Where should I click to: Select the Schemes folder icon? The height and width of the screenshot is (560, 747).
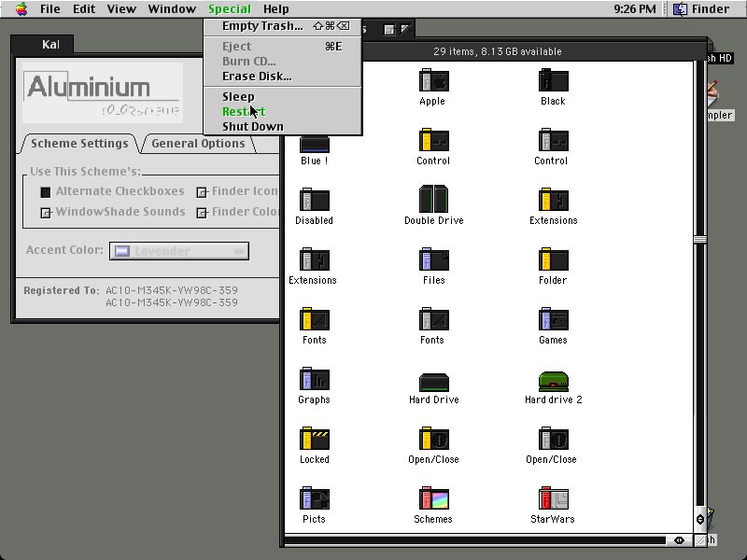(433, 498)
